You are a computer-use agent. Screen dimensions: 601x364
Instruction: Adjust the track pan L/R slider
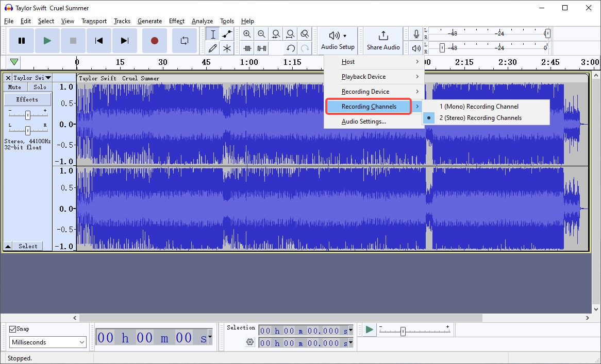click(x=28, y=131)
